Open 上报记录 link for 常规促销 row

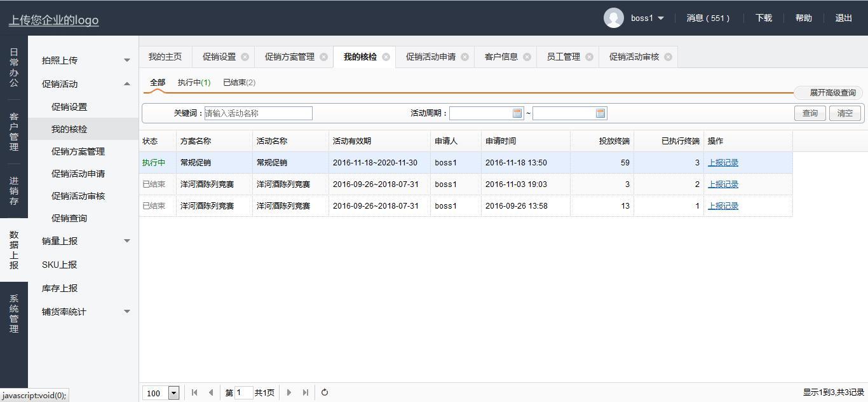click(723, 163)
